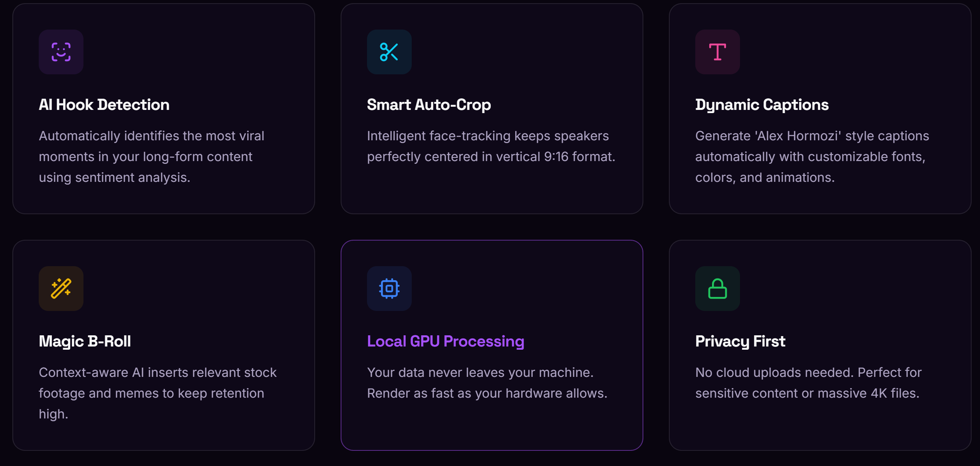Image resolution: width=980 pixels, height=466 pixels.
Task: Click the magic wand icon for Magic B-Roll
Action: point(61,288)
